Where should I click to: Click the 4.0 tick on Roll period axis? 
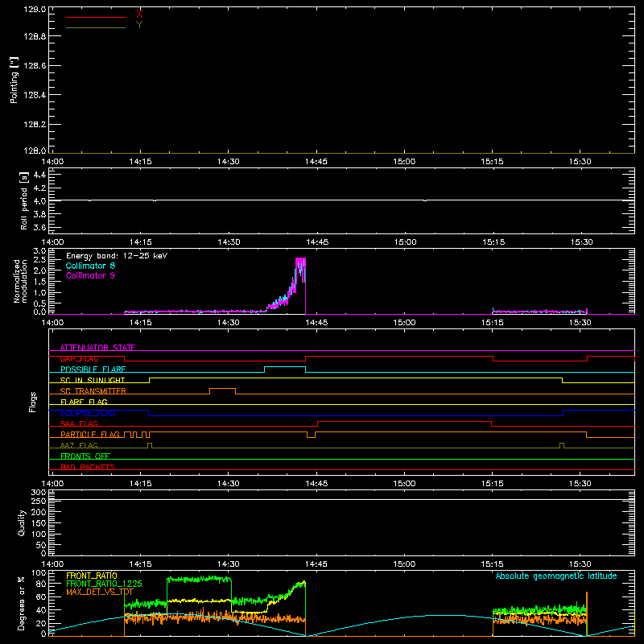[39, 201]
